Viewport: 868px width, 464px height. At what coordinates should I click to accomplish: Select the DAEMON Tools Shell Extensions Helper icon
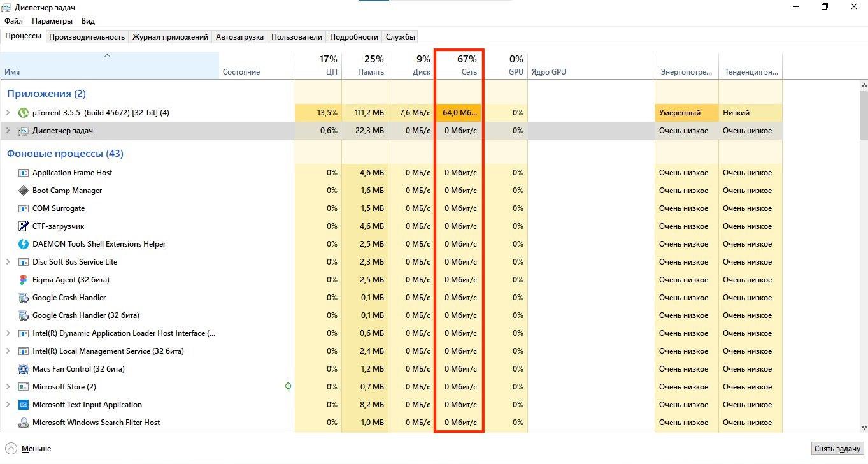pos(24,244)
